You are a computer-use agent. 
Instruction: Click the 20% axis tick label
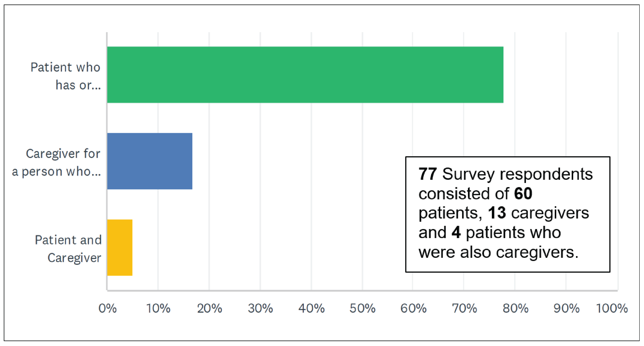point(210,309)
